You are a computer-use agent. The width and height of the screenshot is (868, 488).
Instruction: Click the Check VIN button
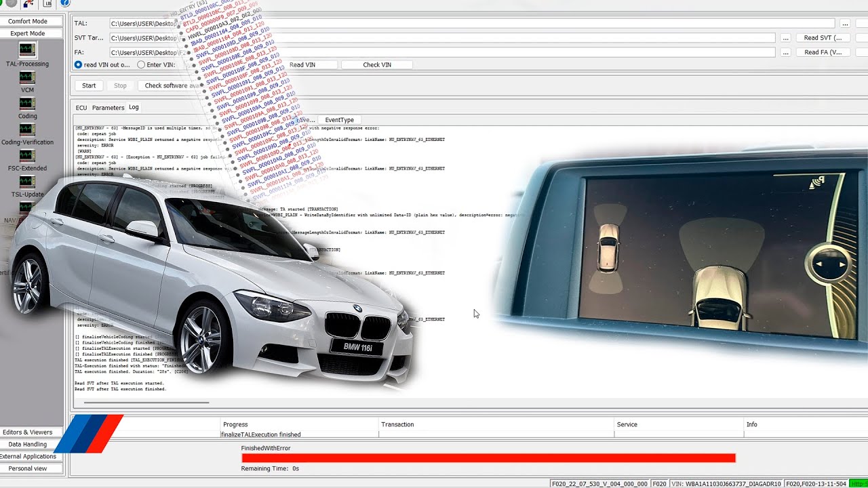377,65
